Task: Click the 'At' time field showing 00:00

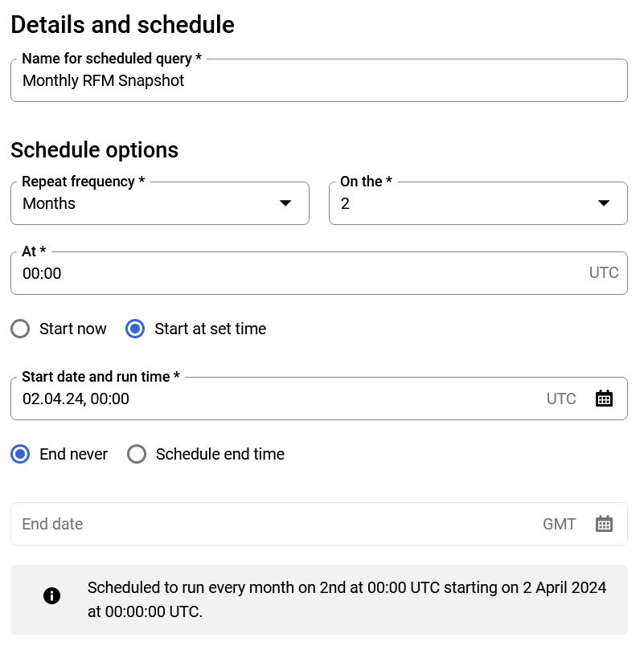Action: pyautogui.click(x=297, y=273)
